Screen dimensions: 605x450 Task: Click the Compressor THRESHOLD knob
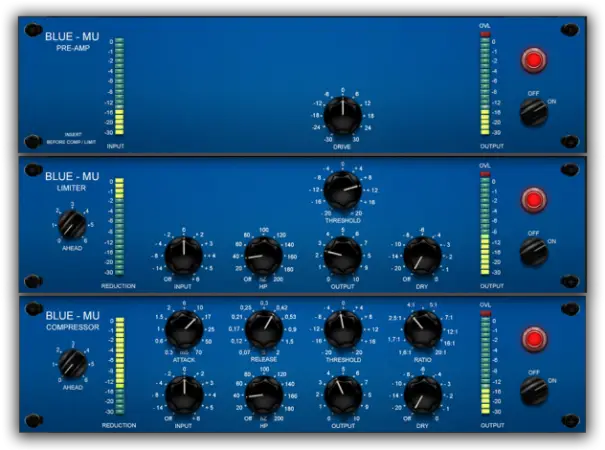(342, 327)
